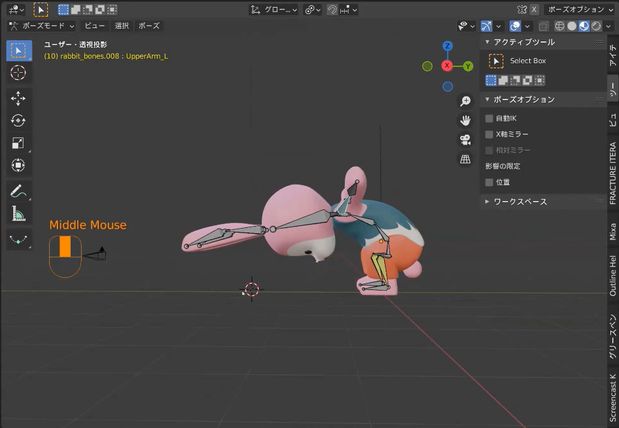The height and width of the screenshot is (428, 619).
Task: Click header 'Invert selection' mode icon
Action: (x=100, y=9)
